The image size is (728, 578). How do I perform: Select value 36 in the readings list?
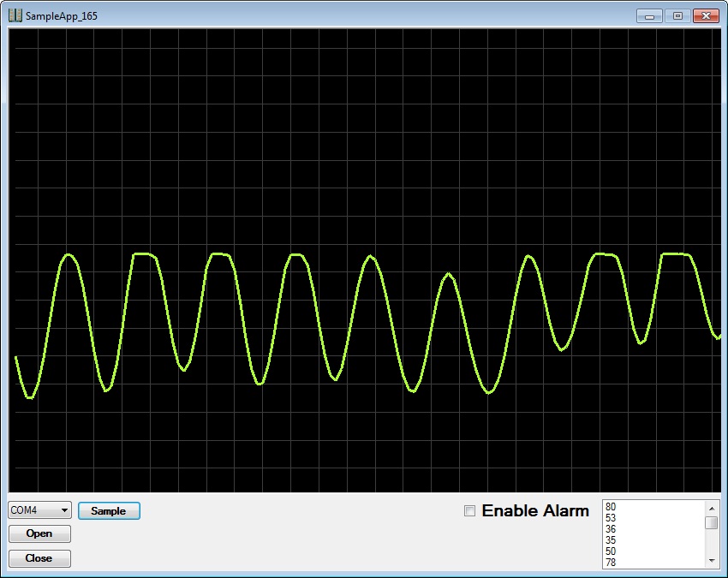pyautogui.click(x=611, y=529)
